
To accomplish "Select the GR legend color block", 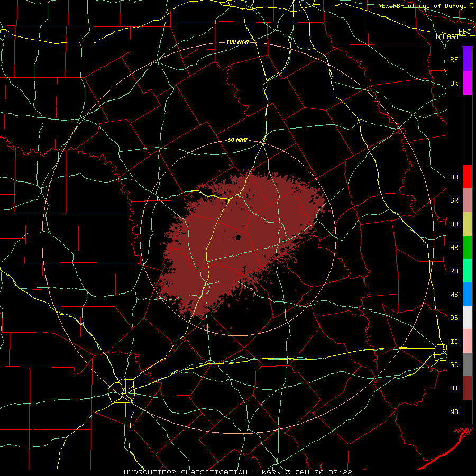I will tap(467, 200).
